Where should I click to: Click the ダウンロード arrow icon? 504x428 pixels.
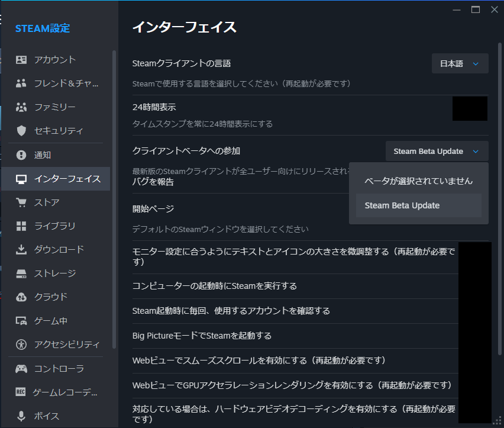21,250
